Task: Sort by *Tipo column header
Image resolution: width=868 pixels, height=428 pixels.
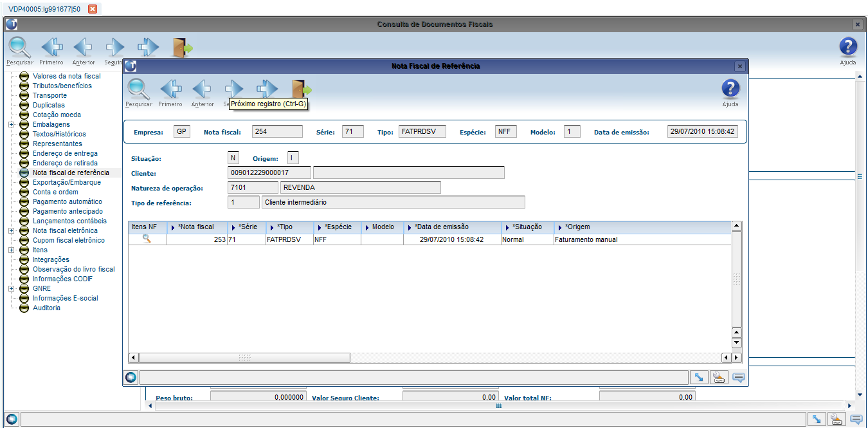Action: click(289, 227)
